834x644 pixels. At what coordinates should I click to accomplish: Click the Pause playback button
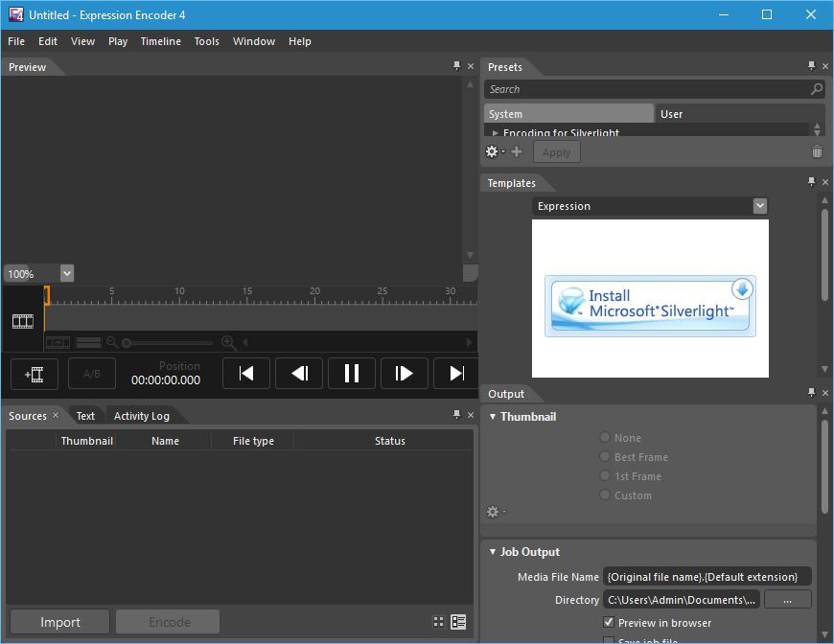351,373
